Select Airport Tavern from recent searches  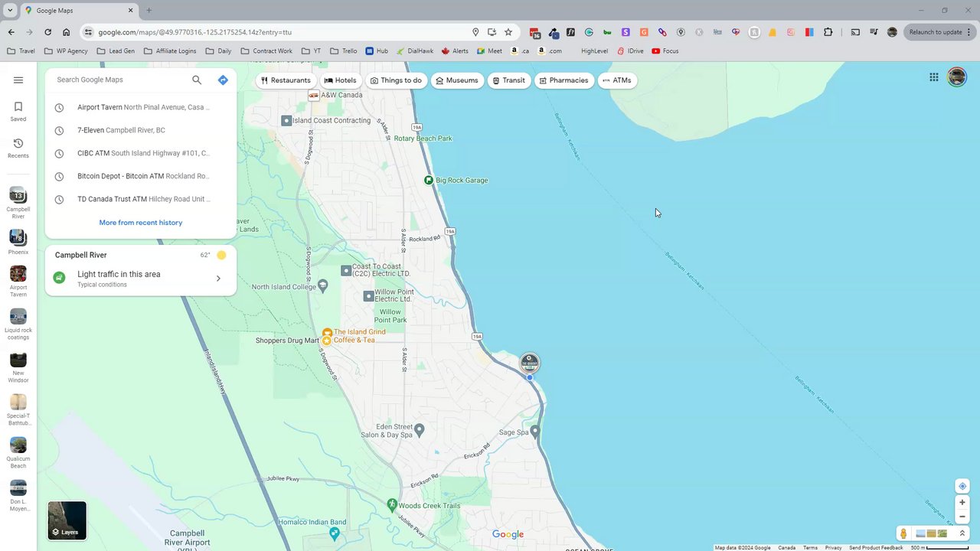pos(141,107)
